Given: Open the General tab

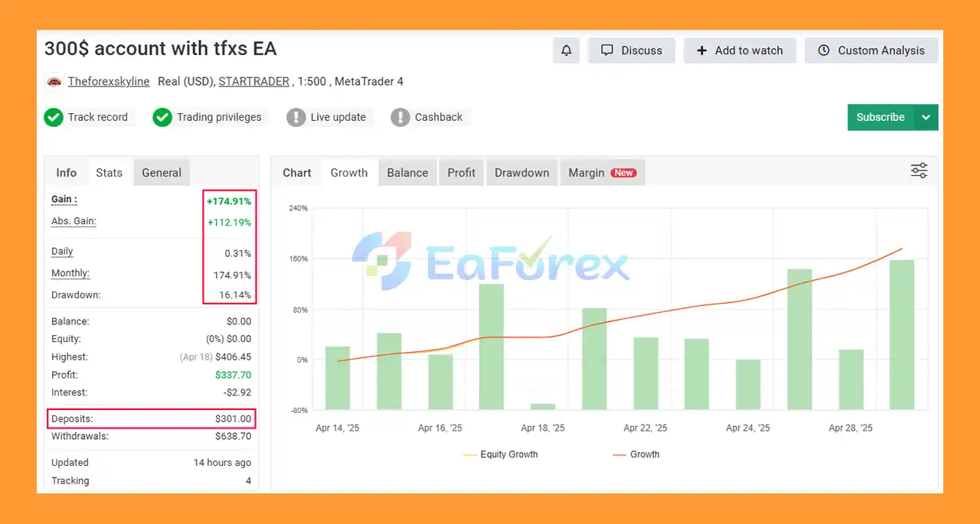Looking at the screenshot, I should [162, 173].
